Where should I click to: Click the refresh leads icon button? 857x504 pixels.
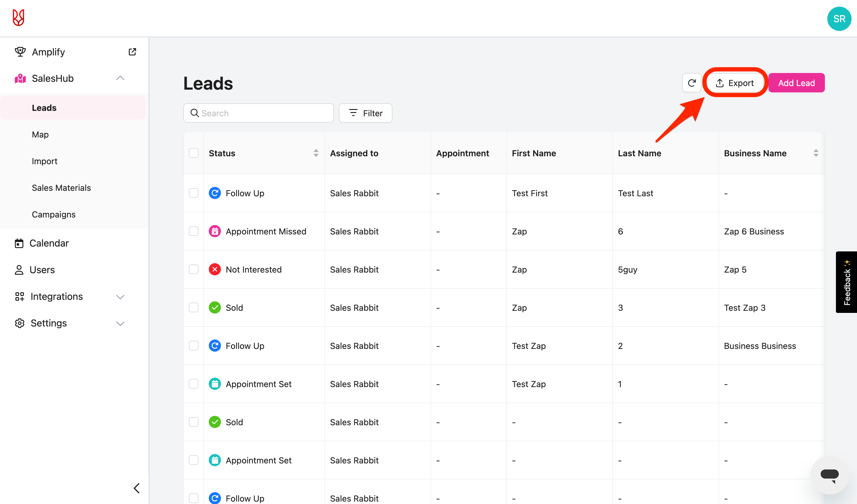691,83
